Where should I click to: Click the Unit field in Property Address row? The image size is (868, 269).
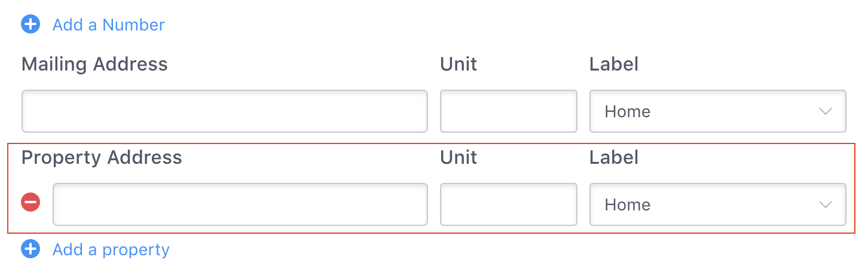[x=509, y=204]
